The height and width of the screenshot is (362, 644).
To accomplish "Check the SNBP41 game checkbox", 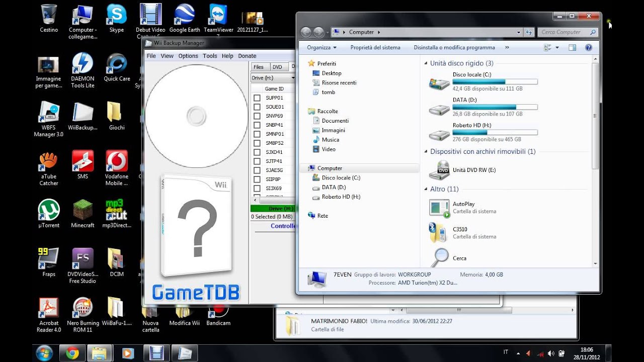I will point(257,125).
